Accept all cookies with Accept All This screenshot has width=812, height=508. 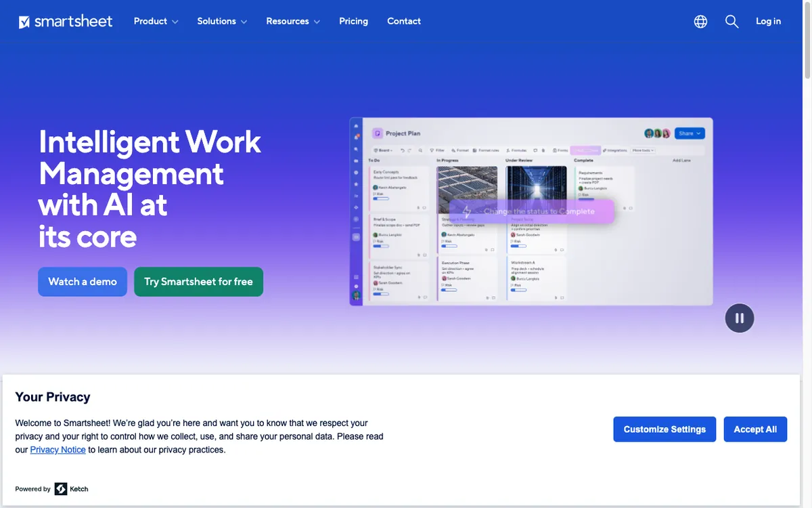coord(755,429)
